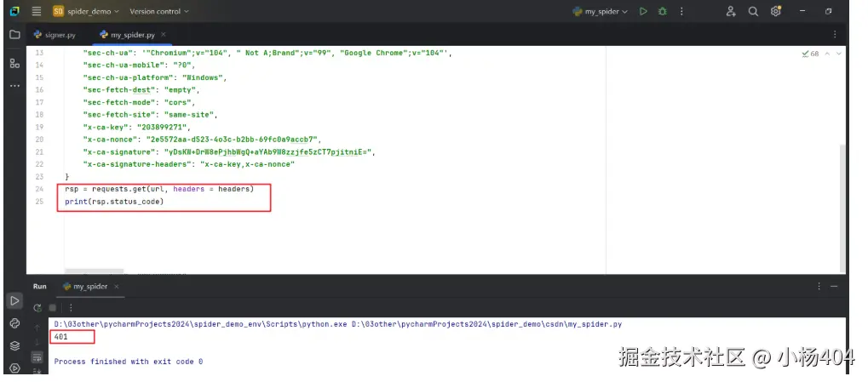868x382 pixels.
Task: Place cursor on print(rsp.status_code) line
Action: pos(115,202)
